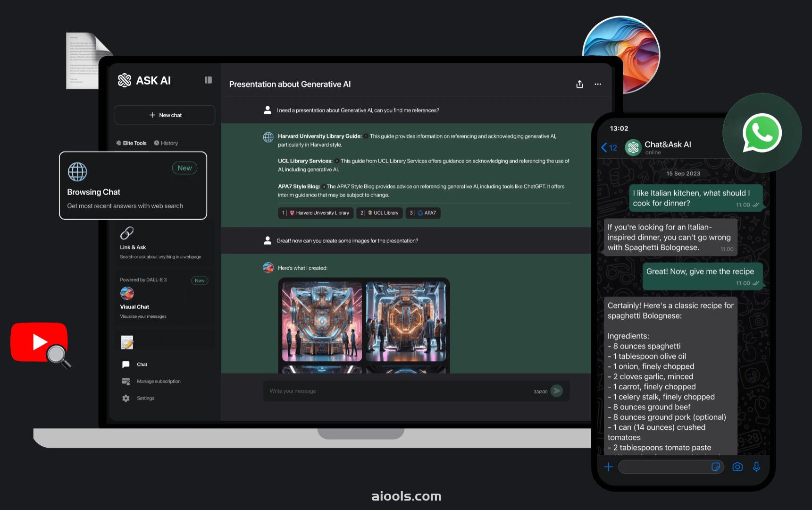Open Settings in the sidebar
The image size is (812, 510).
click(145, 399)
